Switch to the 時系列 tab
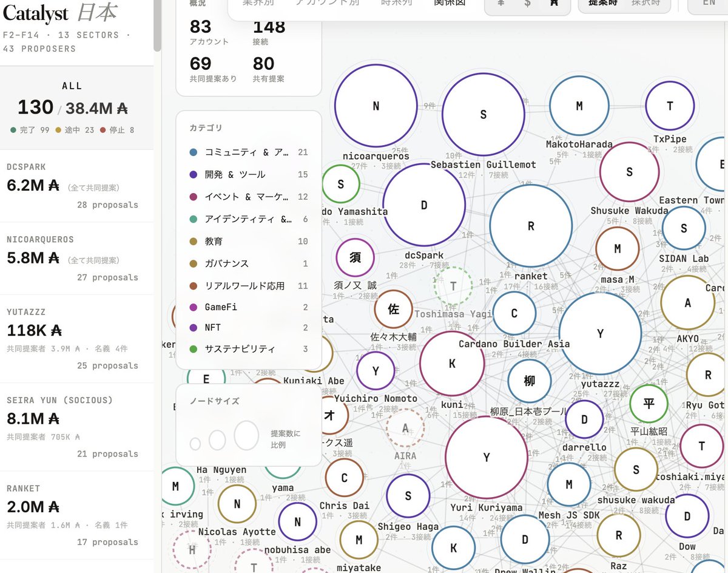 397,2
